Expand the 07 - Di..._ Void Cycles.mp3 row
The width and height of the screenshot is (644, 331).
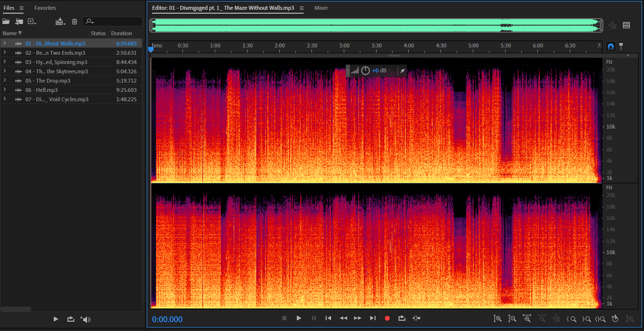[5, 99]
